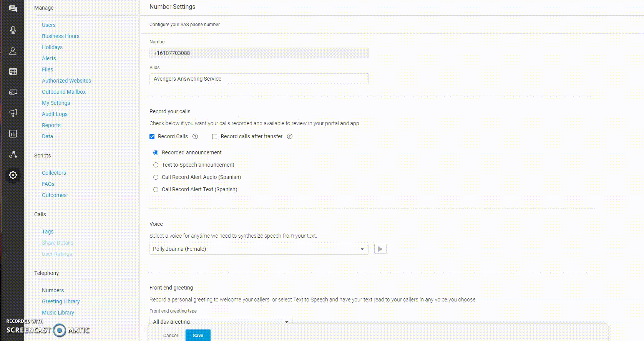Select Text to Speech announcement option
This screenshot has width=644, height=341.
pos(156,165)
